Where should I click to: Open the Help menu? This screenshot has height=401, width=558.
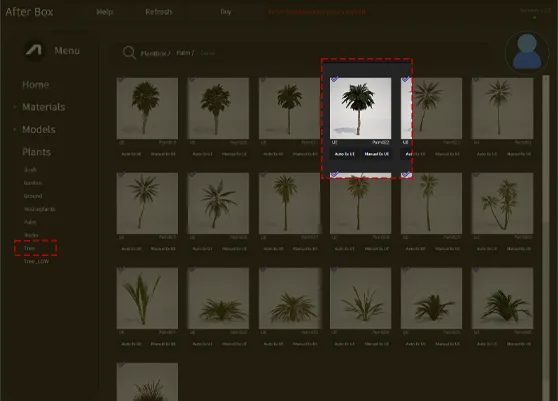[x=105, y=12]
